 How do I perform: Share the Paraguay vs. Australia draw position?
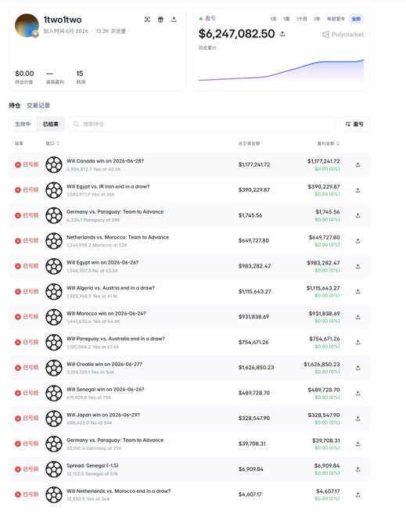pos(357,343)
